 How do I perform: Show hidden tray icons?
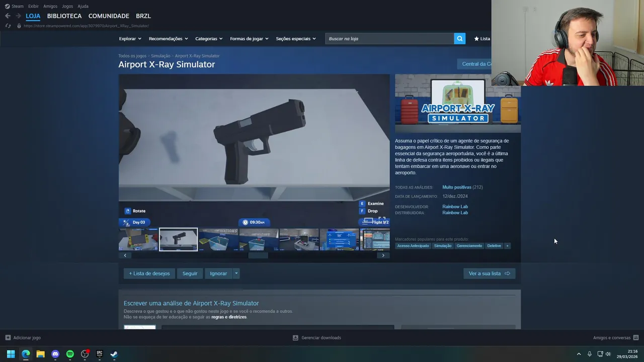pos(579,354)
